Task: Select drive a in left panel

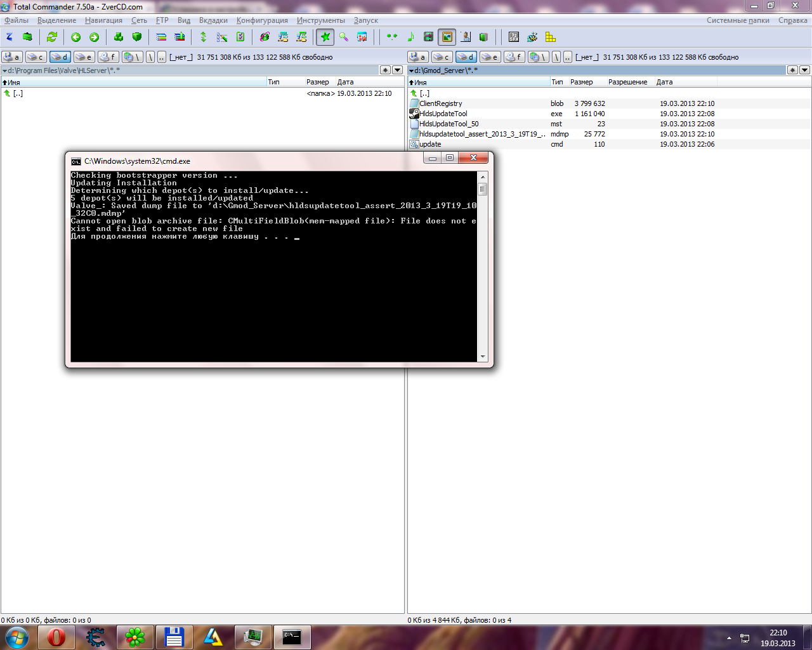Action: coord(12,56)
